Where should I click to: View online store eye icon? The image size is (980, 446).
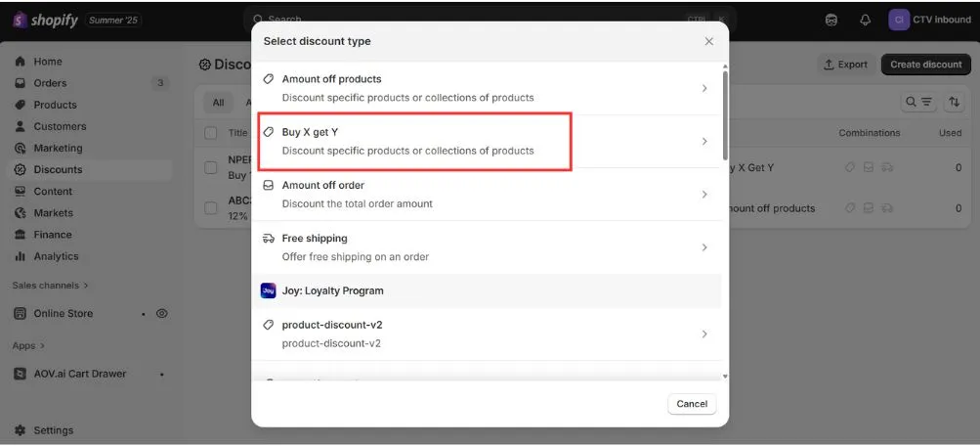[162, 313]
